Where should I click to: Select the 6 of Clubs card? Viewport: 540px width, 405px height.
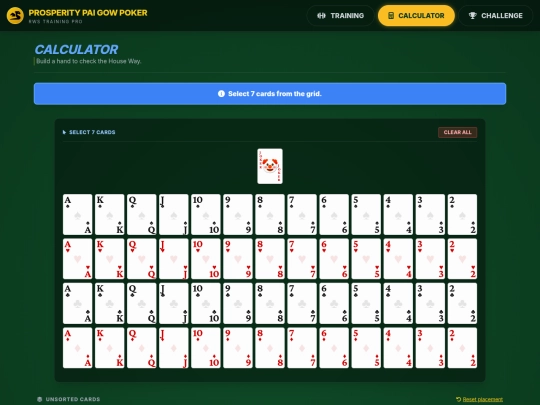(x=334, y=303)
